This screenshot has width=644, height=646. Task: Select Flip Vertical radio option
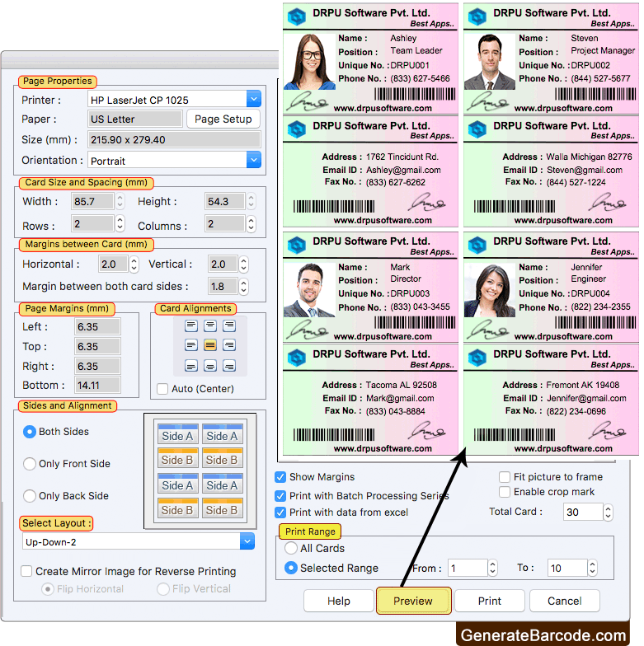click(x=163, y=589)
